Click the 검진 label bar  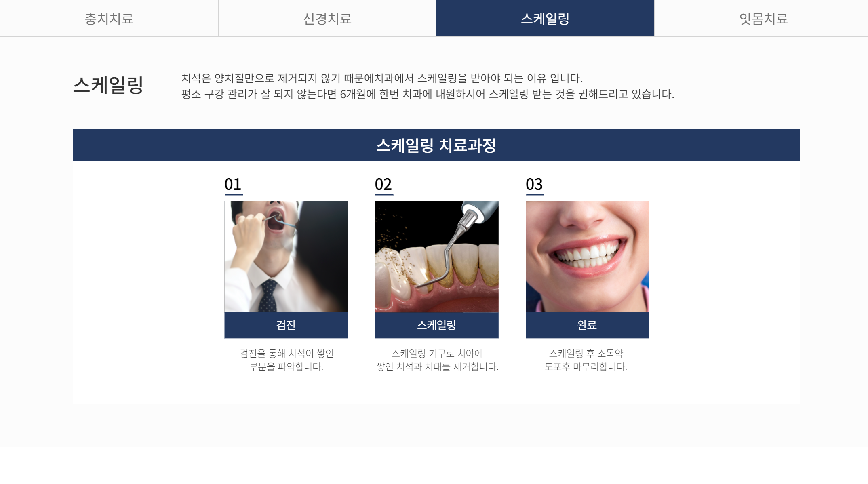pyautogui.click(x=286, y=325)
